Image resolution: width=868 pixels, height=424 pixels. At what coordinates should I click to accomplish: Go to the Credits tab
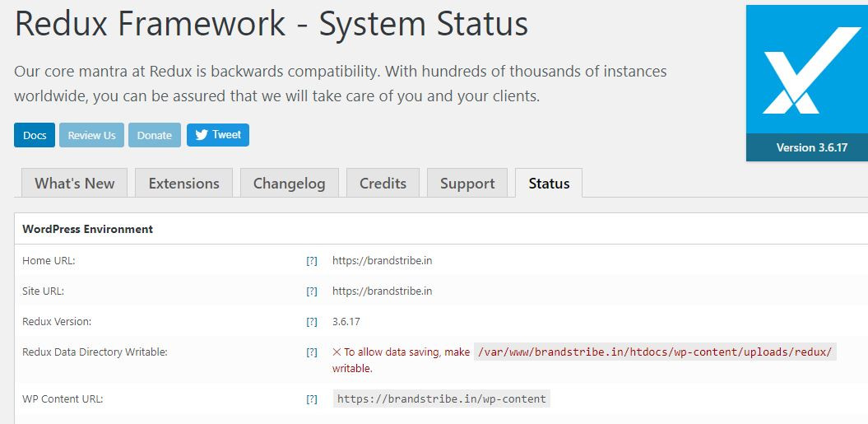pyautogui.click(x=383, y=183)
